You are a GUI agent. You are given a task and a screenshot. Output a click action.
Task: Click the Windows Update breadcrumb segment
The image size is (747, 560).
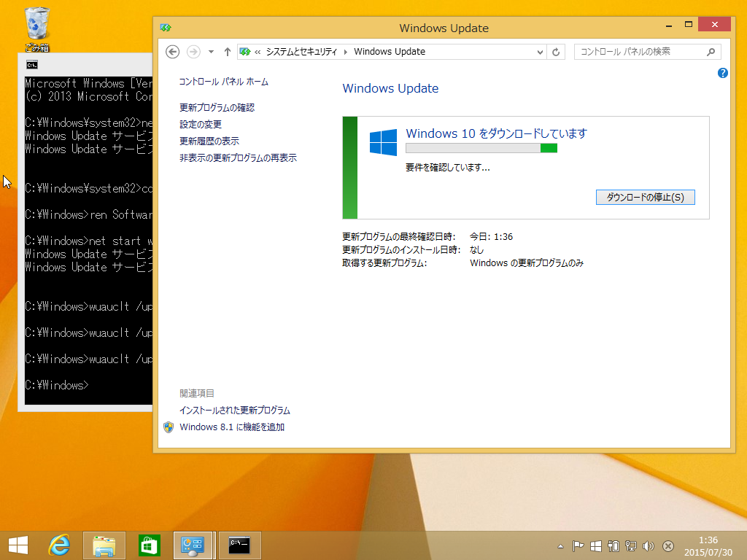pyautogui.click(x=390, y=52)
